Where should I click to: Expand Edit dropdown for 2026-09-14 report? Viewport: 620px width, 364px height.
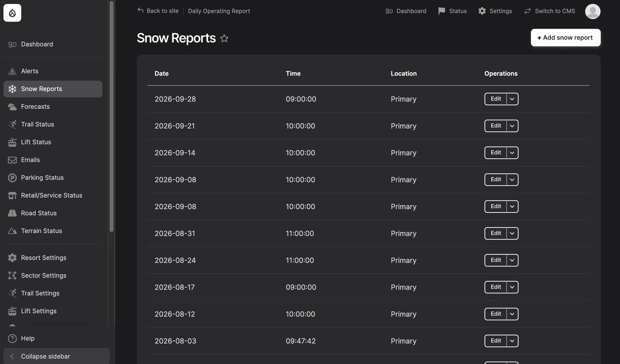[512, 153]
